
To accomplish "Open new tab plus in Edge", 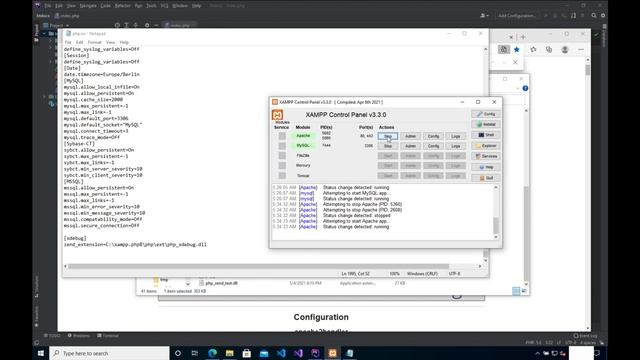I will coord(523,37).
